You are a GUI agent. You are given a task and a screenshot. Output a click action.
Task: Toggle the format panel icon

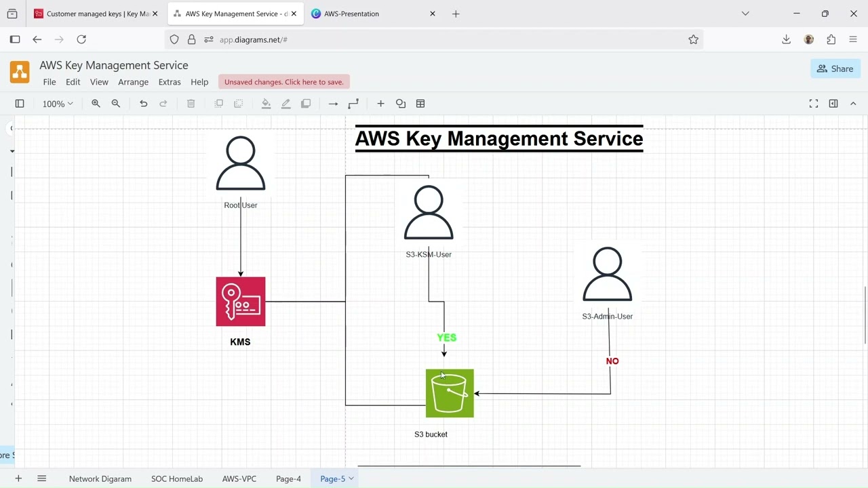(x=833, y=104)
